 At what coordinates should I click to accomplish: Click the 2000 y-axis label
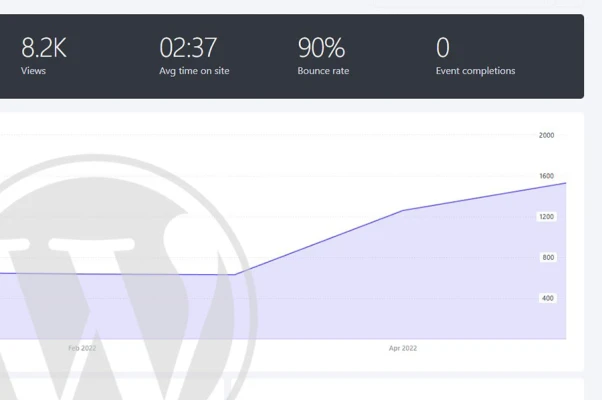tap(546, 135)
